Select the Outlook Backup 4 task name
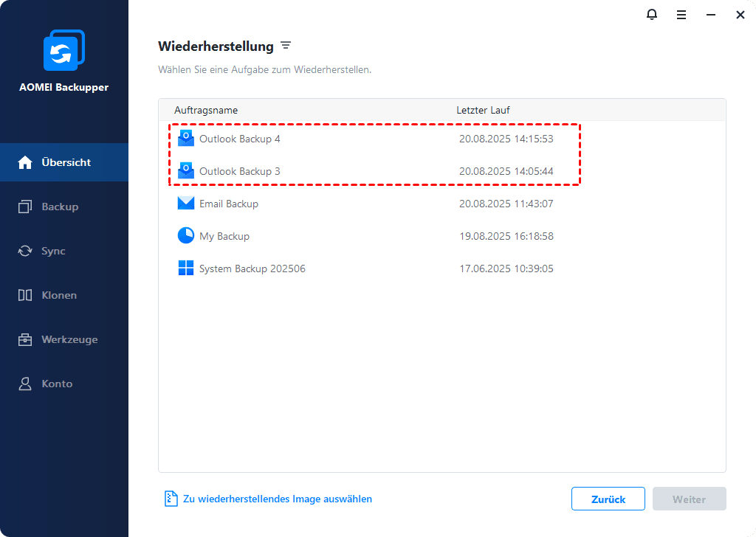 tap(240, 139)
